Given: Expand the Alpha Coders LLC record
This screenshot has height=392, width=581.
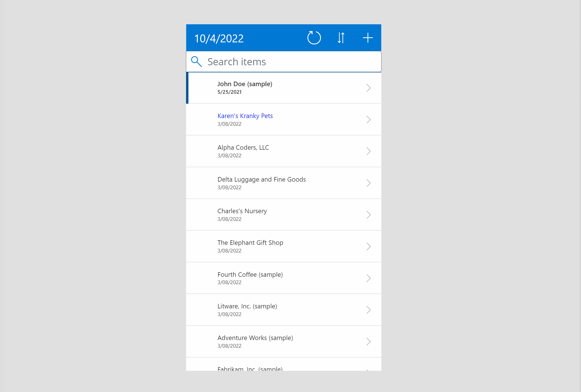Looking at the screenshot, I should click(368, 151).
